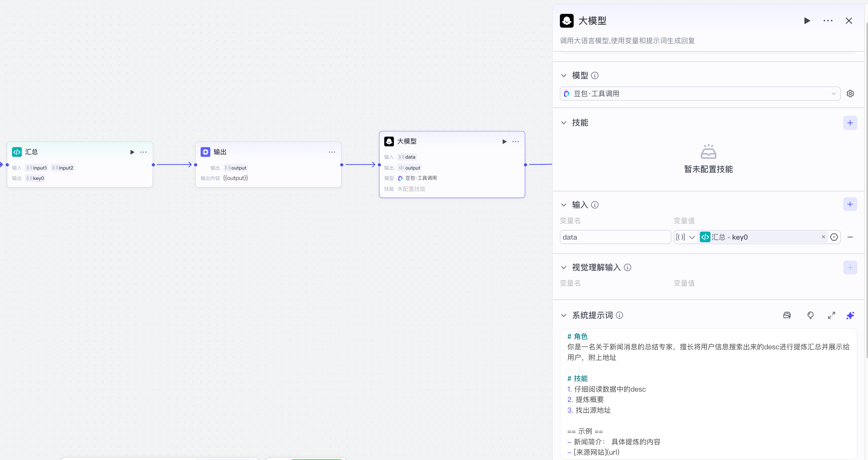Click the data variable name input field
This screenshot has width=868, height=460.
click(615, 237)
